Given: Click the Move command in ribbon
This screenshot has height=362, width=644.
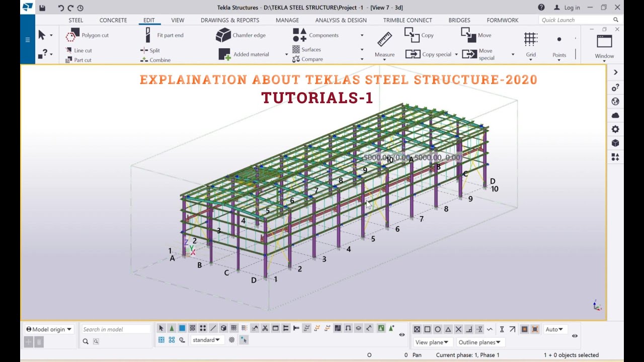Looking at the screenshot, I should tap(476, 35).
